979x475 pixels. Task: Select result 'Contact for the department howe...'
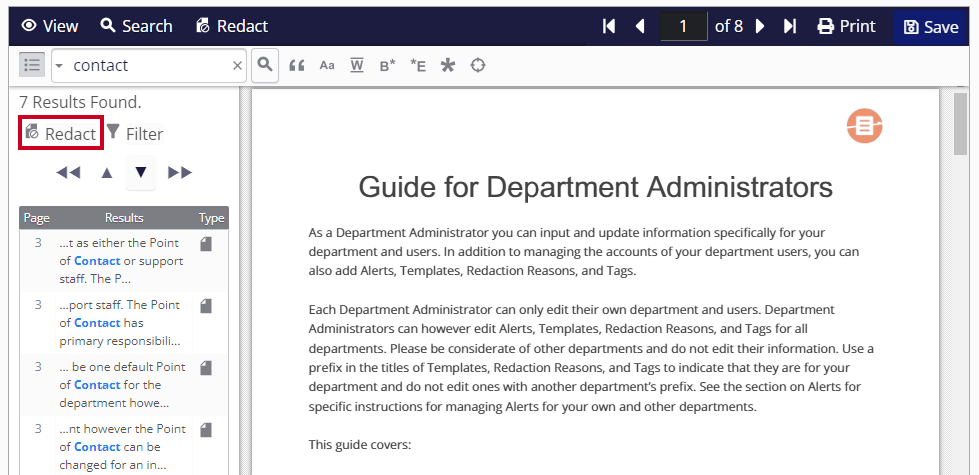tap(124, 384)
